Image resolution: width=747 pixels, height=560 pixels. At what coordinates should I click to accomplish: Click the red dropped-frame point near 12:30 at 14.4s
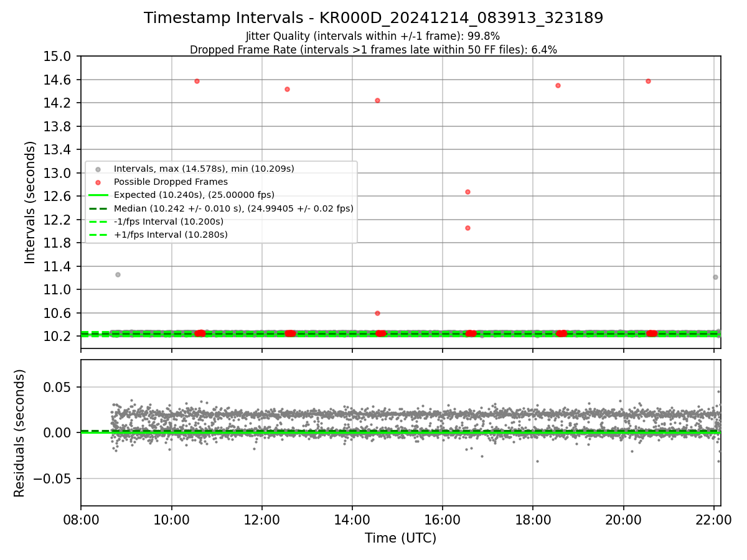[x=287, y=89]
